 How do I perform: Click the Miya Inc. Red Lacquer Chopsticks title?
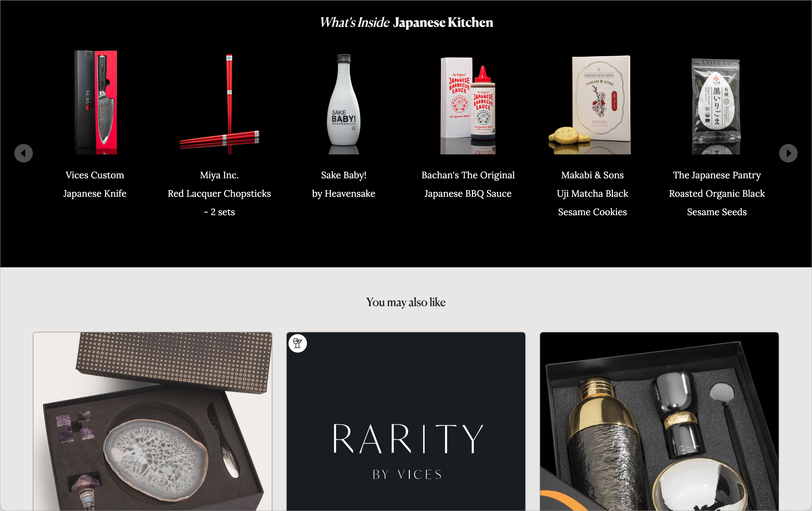(219, 193)
